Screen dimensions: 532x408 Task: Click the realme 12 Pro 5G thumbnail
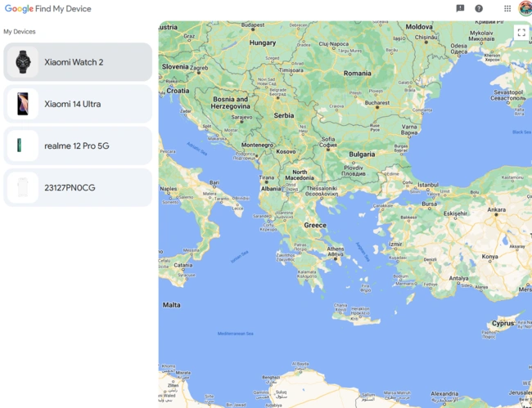[23, 146]
